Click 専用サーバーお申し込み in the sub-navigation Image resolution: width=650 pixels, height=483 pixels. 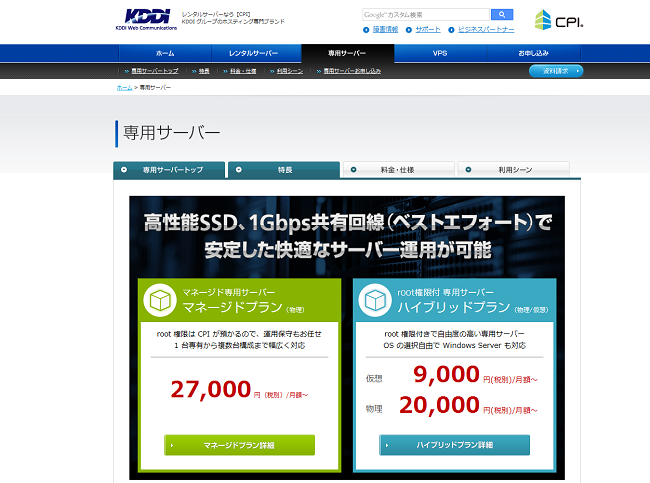point(352,71)
